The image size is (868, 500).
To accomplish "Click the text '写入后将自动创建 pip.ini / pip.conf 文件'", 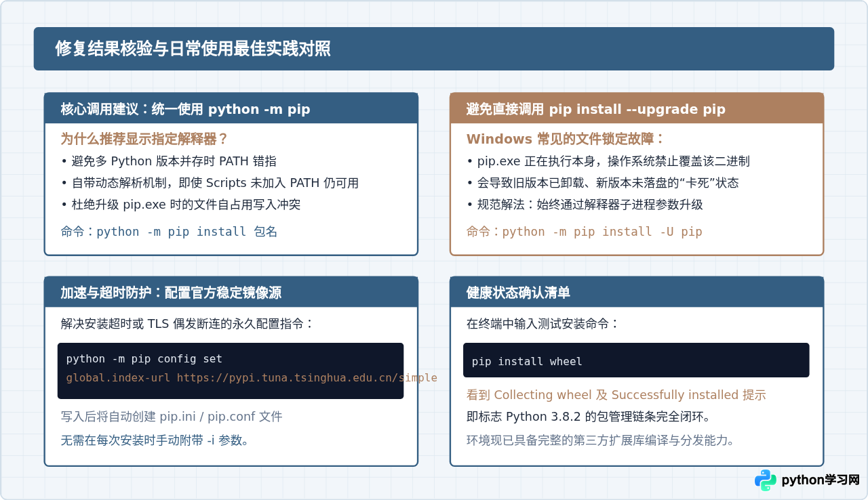I will point(172,417).
